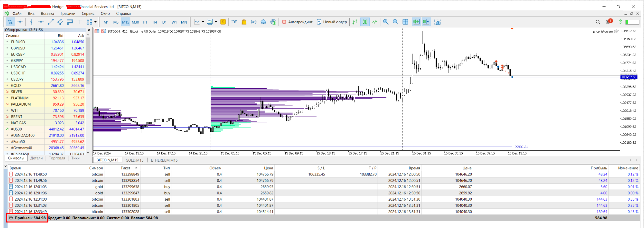644x228 pixels.
Task: Set timeframe to MN
Action: point(184,22)
